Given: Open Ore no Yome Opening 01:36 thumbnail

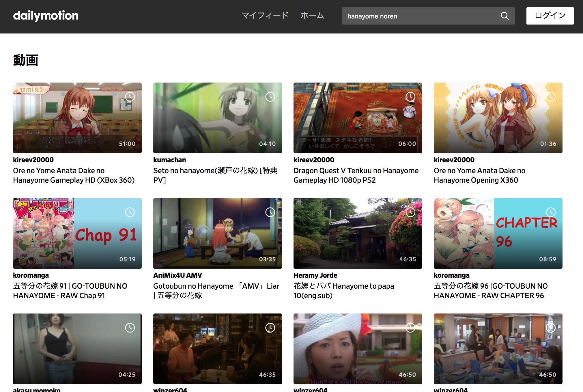Looking at the screenshot, I should point(498,118).
